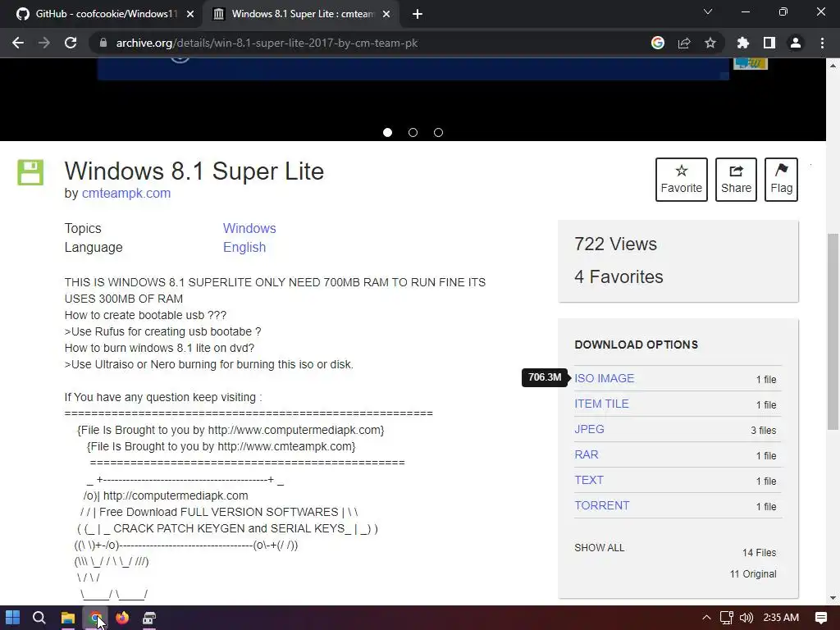The image size is (840, 630).
Task: Open the Chrome profile avatar
Action: click(796, 43)
